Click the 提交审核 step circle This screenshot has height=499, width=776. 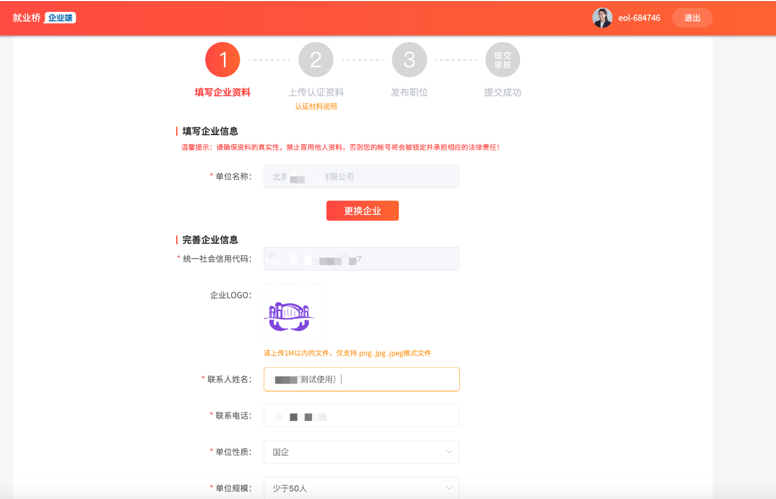coord(502,60)
